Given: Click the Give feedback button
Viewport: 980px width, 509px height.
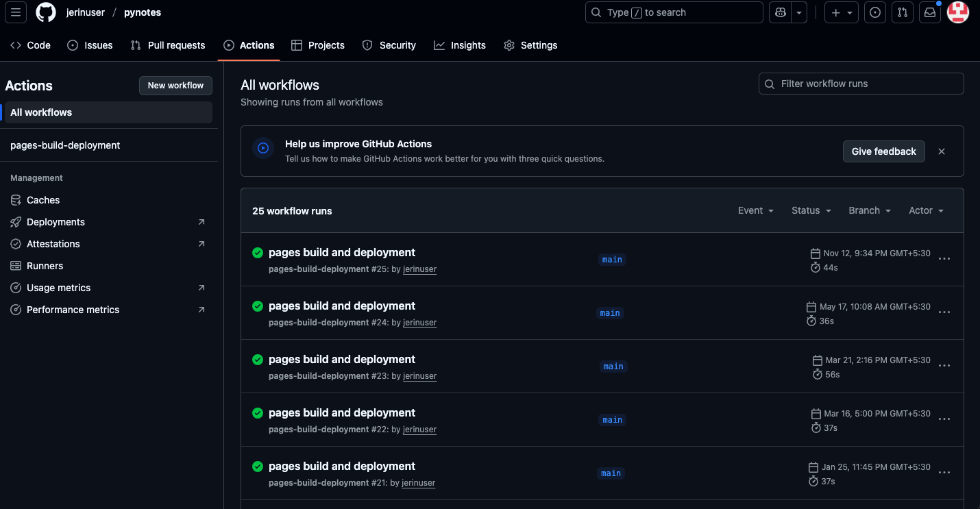Looking at the screenshot, I should (883, 151).
